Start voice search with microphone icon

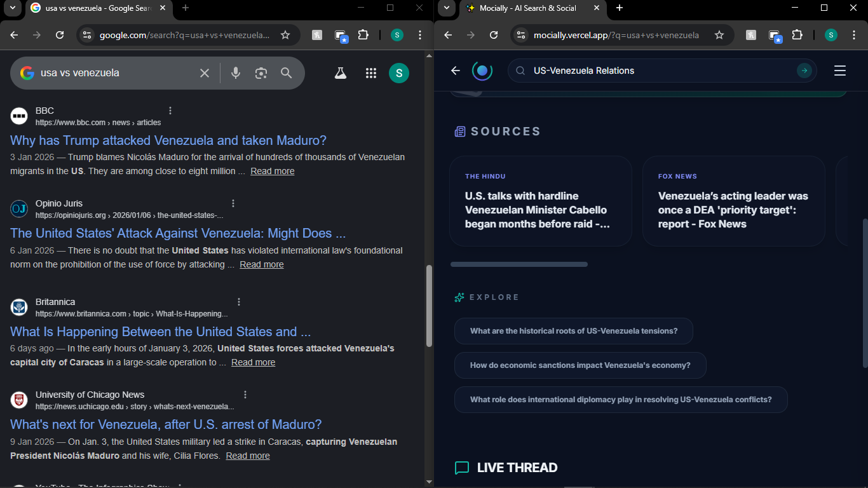236,73
